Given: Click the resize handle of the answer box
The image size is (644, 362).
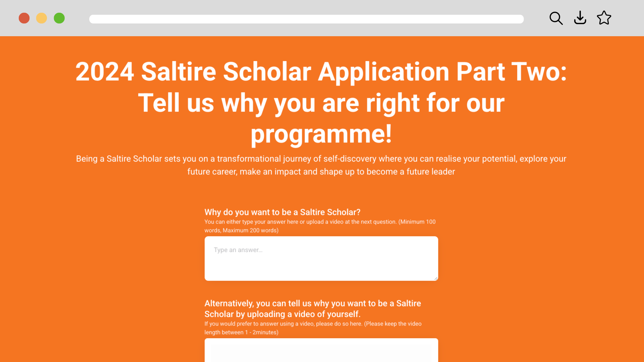Looking at the screenshot, I should click(x=436, y=278).
